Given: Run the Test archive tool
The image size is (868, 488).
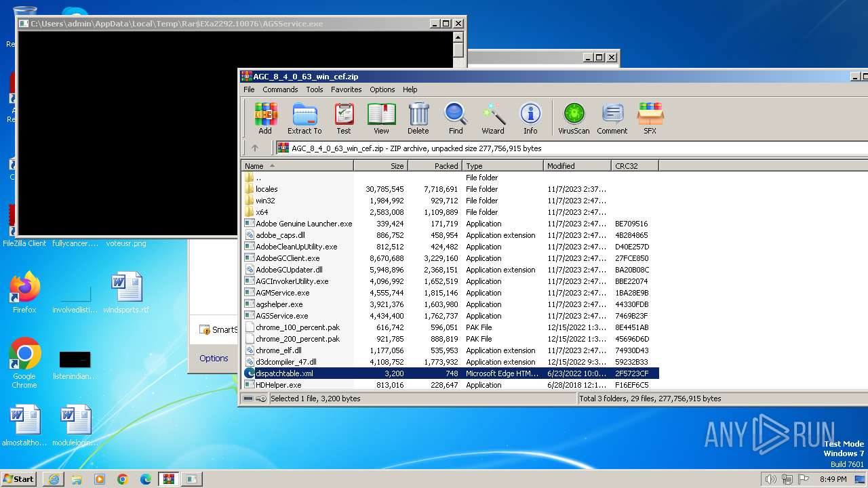Looking at the screenshot, I should [x=344, y=119].
